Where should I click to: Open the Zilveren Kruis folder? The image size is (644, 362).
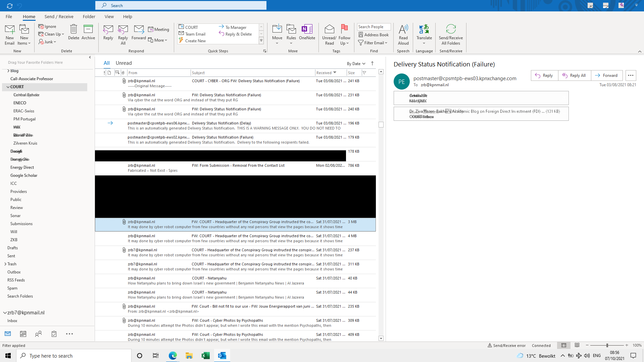point(25,143)
